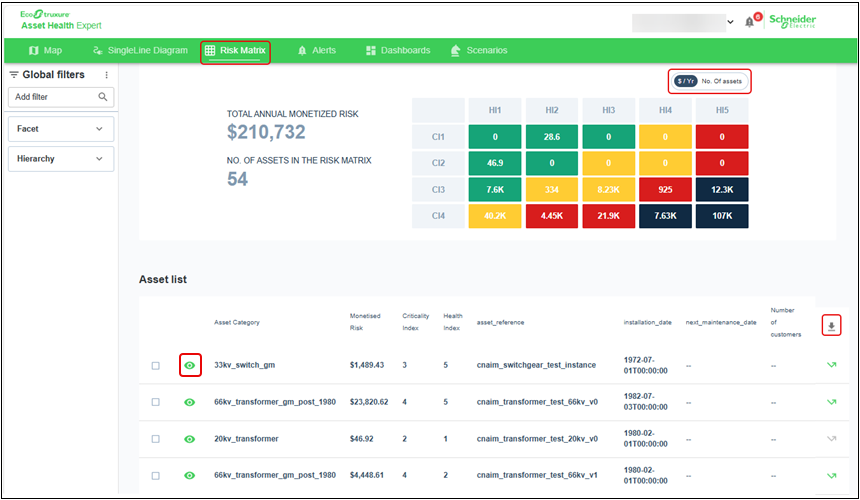Click trend arrow for 66kv_transformer_gm_post_1980 $23,820.62 row
This screenshot has width=860, height=500.
pos(829,402)
